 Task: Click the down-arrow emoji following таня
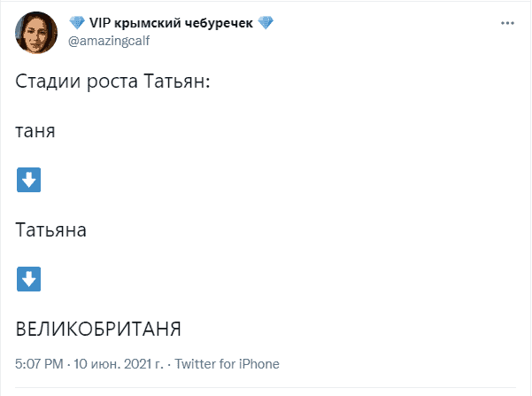coord(29,180)
